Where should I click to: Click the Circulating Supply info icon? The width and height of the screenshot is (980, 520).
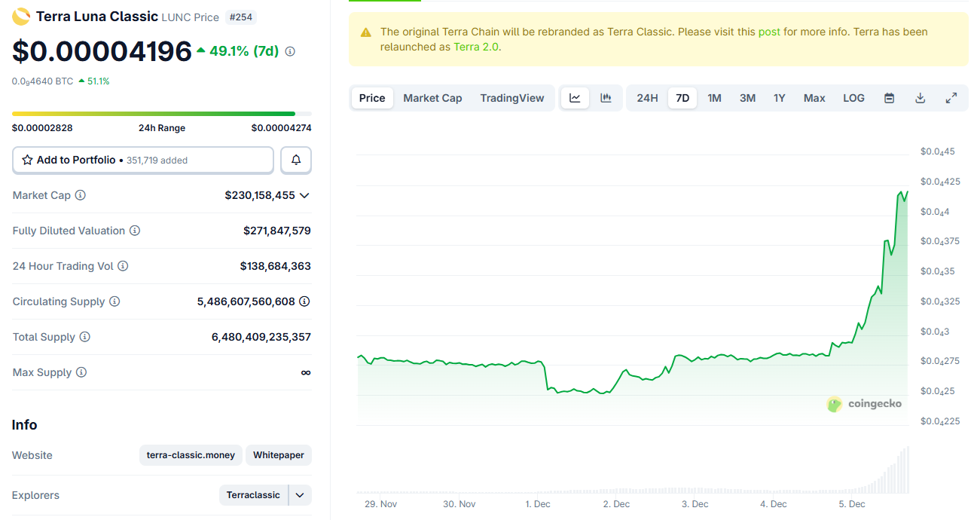114,301
